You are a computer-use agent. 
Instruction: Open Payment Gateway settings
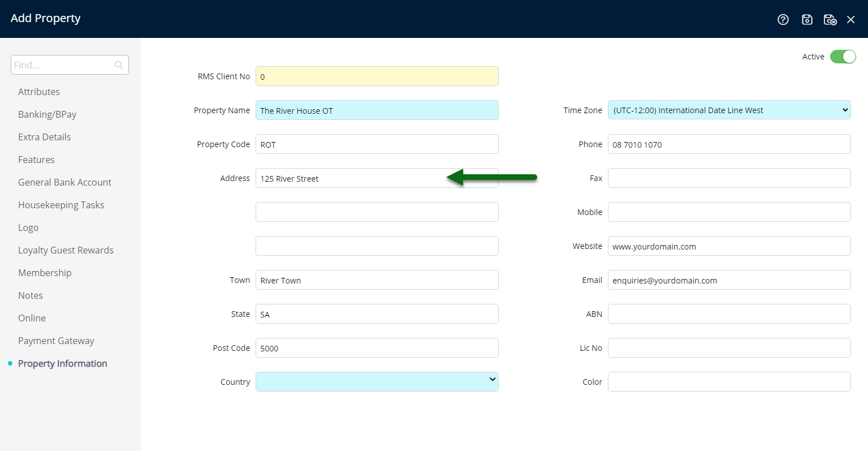click(x=56, y=340)
